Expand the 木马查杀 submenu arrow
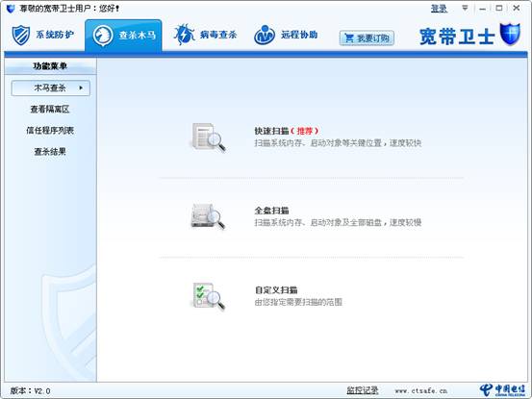The width and height of the screenshot is (532, 399). click(x=81, y=87)
